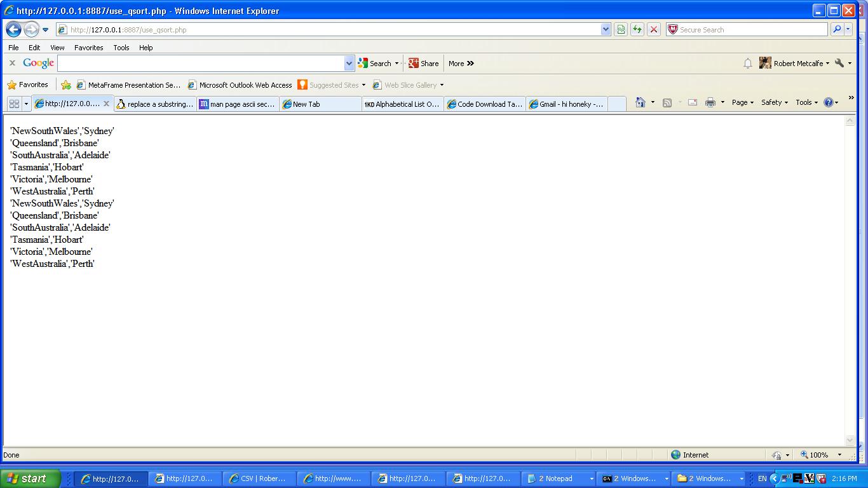
Task: Click the browser Back arrow button
Action: (13, 29)
